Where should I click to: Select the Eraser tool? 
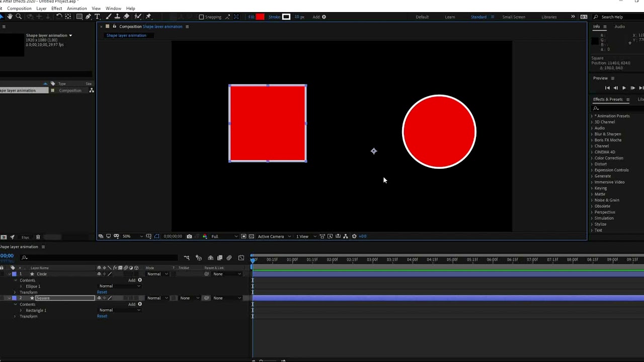point(126,17)
